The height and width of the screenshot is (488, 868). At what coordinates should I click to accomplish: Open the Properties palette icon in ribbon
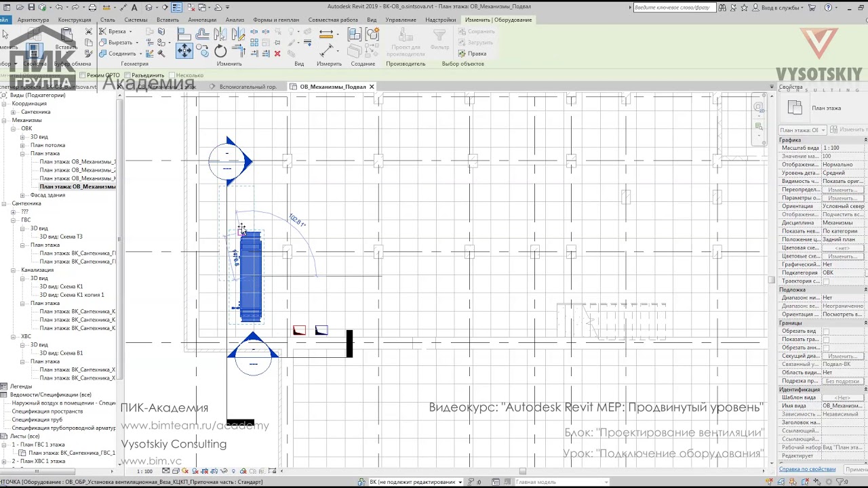click(34, 51)
